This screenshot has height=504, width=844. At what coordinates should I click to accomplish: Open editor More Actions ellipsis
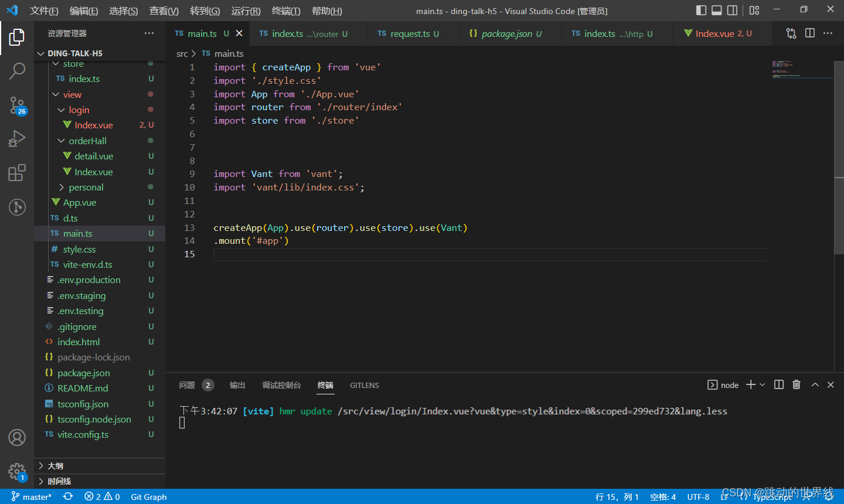pos(828,33)
